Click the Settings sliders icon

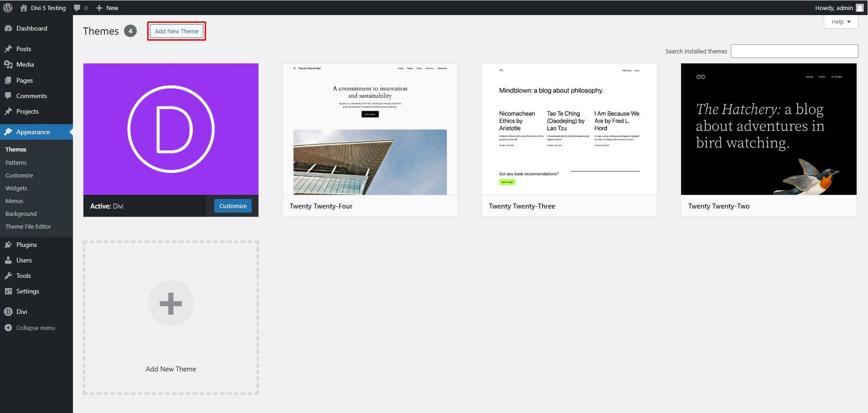(8, 291)
